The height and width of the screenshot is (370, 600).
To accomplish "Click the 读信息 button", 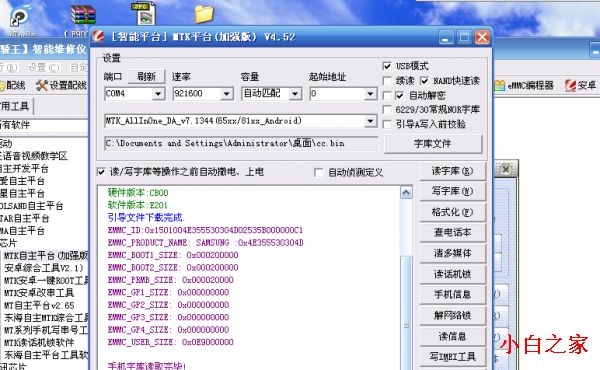I will point(452,336).
